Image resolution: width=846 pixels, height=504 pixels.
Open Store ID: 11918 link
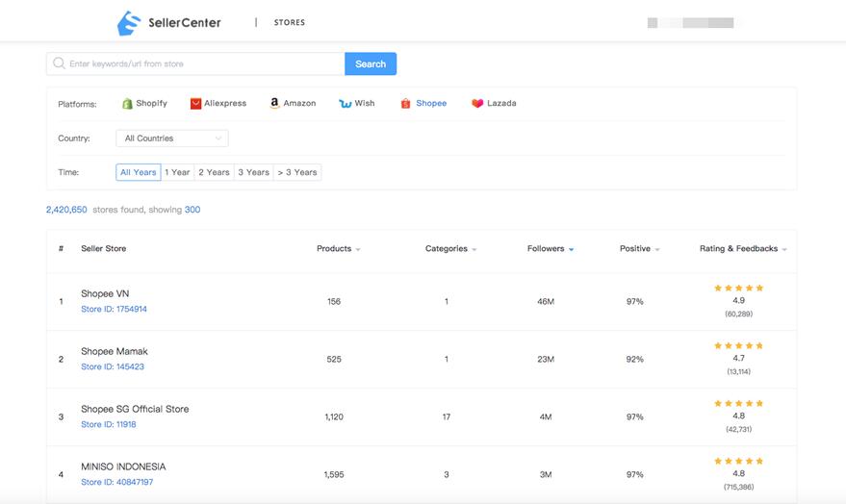109,424
